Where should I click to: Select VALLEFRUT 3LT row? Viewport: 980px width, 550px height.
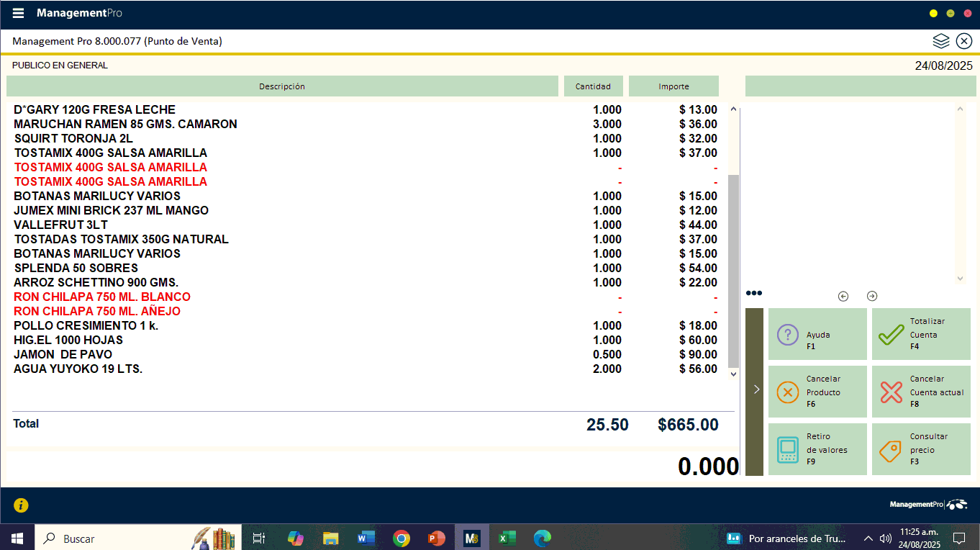(366, 225)
